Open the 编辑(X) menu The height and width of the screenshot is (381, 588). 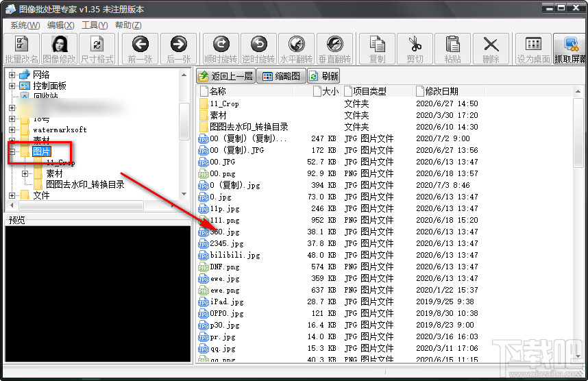pyautogui.click(x=61, y=25)
